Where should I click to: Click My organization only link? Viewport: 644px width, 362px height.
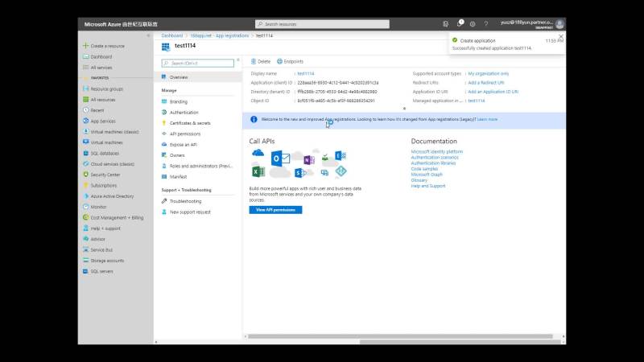coord(489,73)
